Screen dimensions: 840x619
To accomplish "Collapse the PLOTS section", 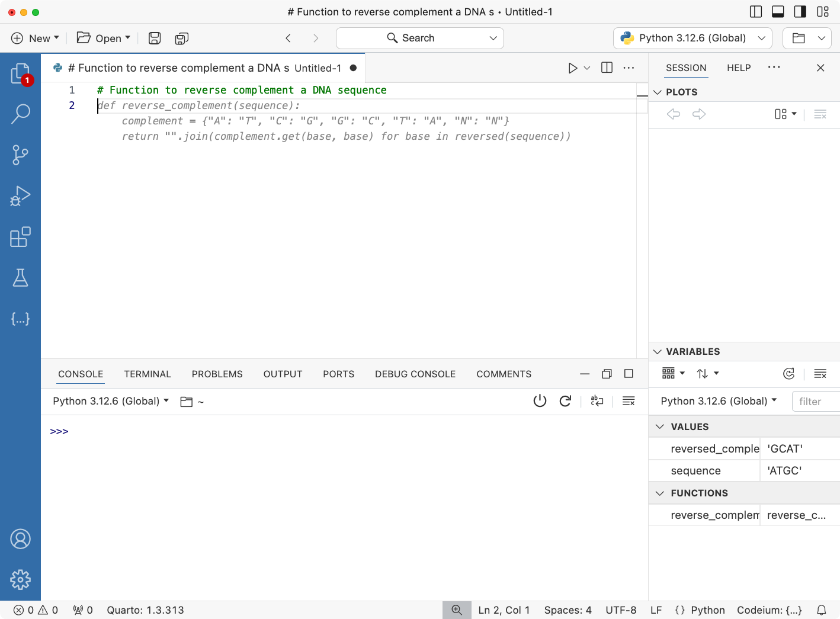I will pos(658,92).
